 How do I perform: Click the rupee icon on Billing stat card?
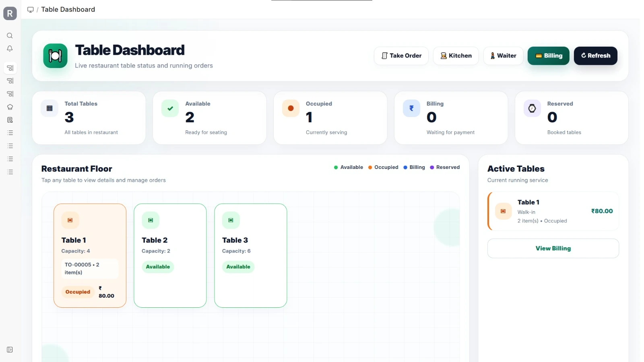(x=411, y=108)
